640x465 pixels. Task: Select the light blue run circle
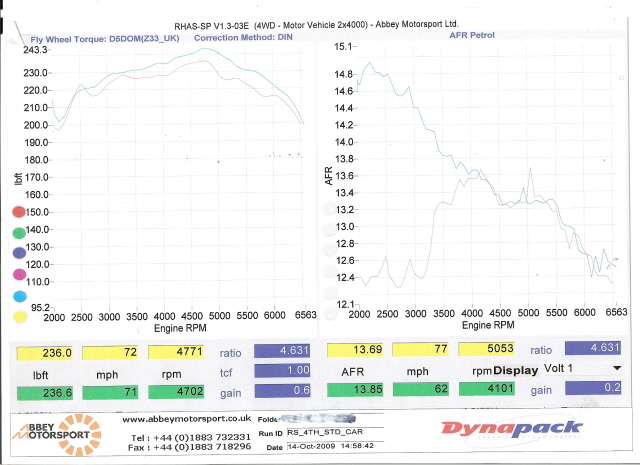pos(20,296)
